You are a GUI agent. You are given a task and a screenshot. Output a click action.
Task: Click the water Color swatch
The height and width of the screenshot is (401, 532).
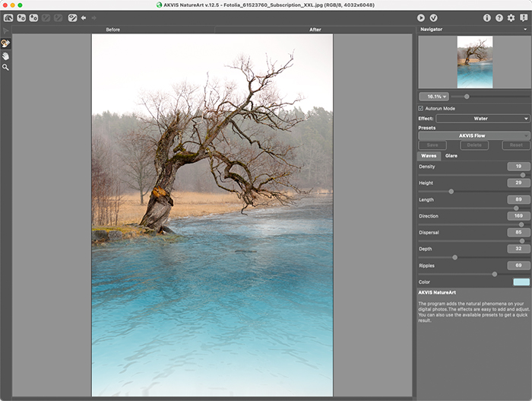521,282
